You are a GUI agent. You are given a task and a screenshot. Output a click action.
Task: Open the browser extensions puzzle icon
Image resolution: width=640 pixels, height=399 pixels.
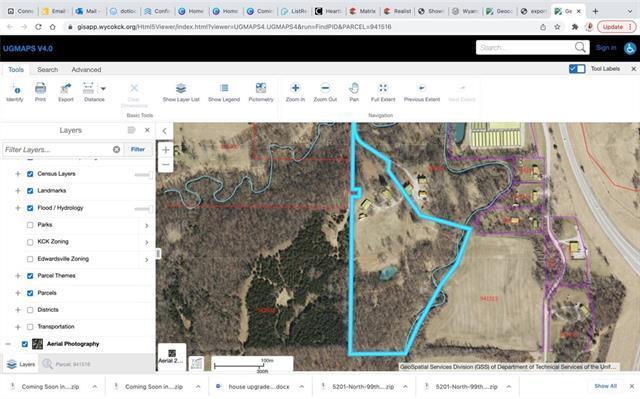[575, 27]
